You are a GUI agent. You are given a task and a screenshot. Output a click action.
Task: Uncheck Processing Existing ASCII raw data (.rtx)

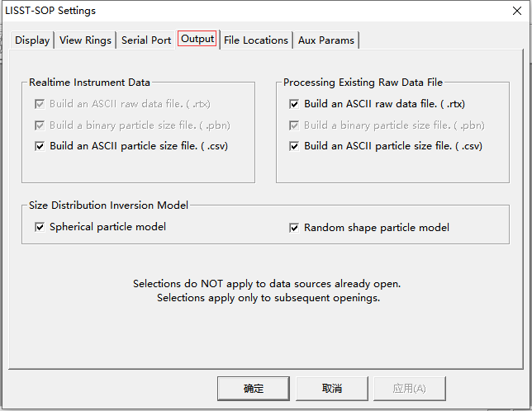coord(294,105)
